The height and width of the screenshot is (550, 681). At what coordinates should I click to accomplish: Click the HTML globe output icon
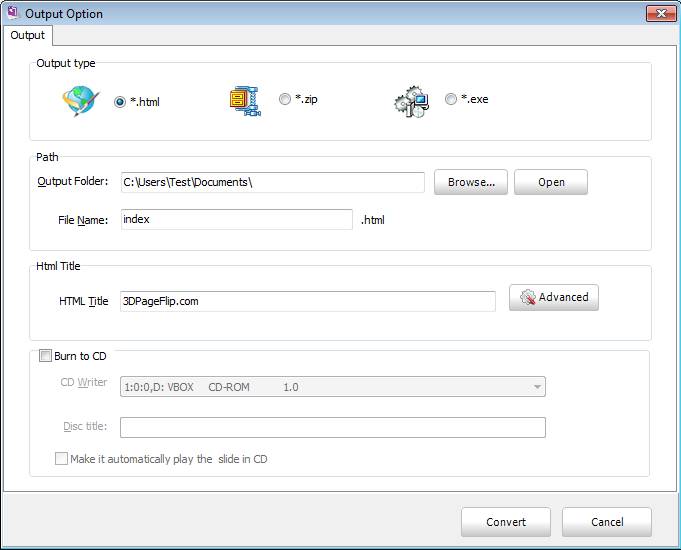pos(81,100)
